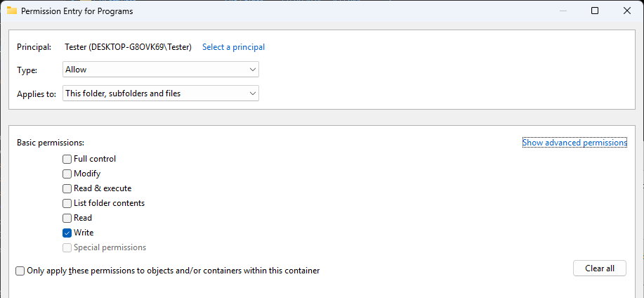Enable the Full control checkbox
Image resolution: width=644 pixels, height=298 pixels.
click(x=67, y=159)
